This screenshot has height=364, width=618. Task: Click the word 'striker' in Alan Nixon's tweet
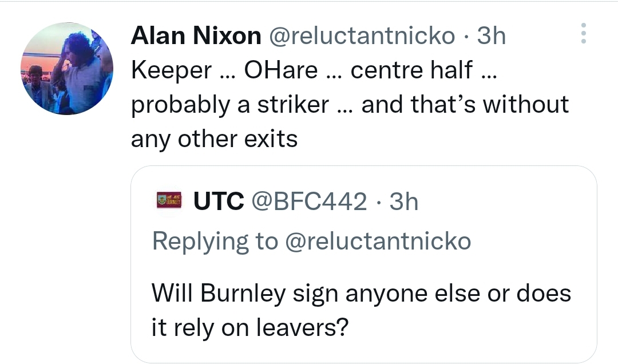pyautogui.click(x=293, y=105)
